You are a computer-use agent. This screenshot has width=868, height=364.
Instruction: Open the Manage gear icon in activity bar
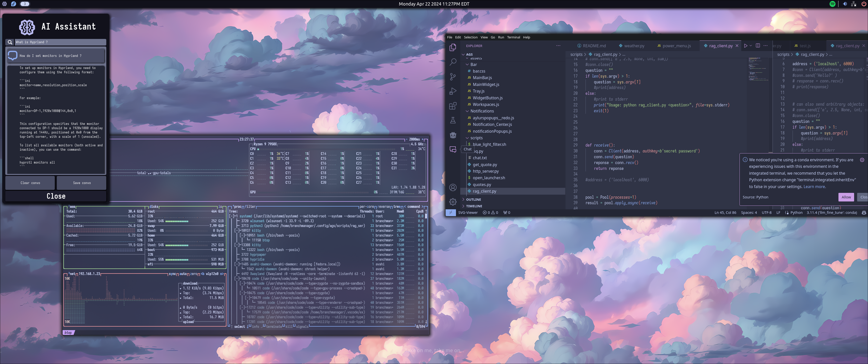click(453, 202)
